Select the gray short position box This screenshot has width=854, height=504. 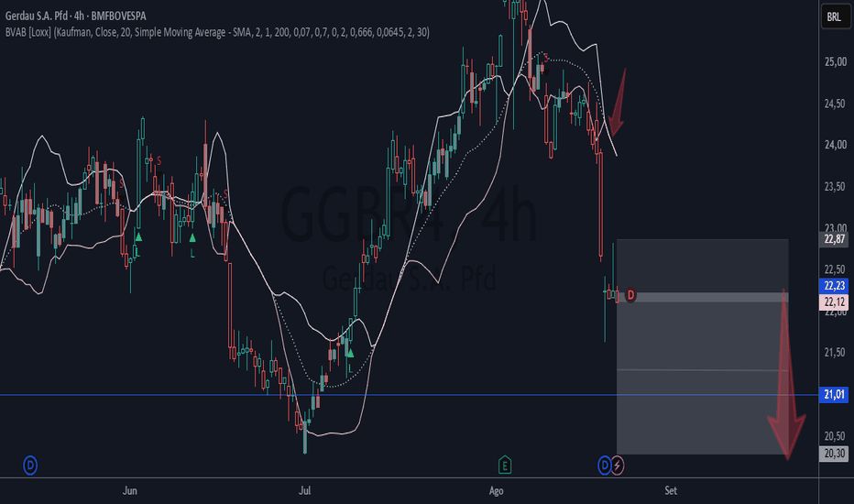[x=702, y=346]
